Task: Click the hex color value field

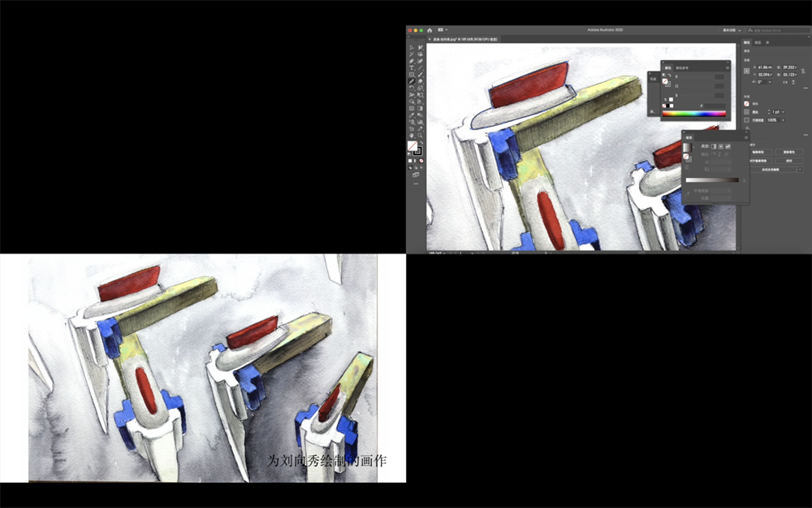Action: point(715,106)
